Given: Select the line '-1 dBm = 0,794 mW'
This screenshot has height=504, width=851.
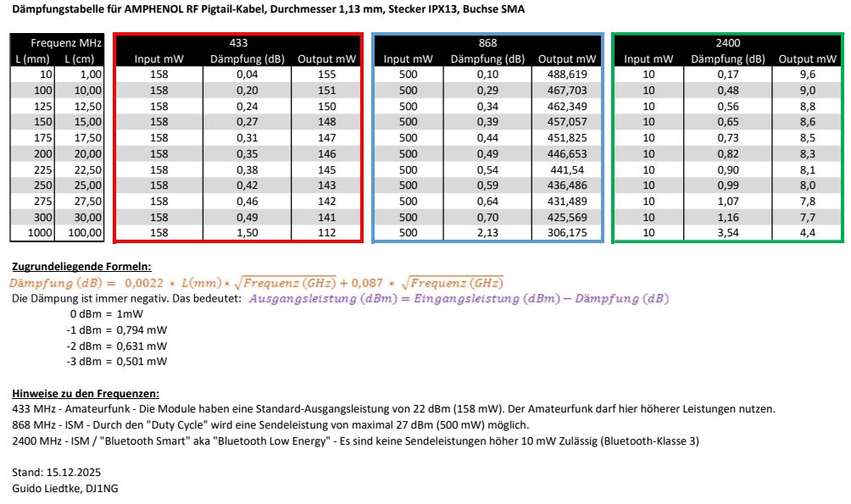Looking at the screenshot, I should [117, 330].
